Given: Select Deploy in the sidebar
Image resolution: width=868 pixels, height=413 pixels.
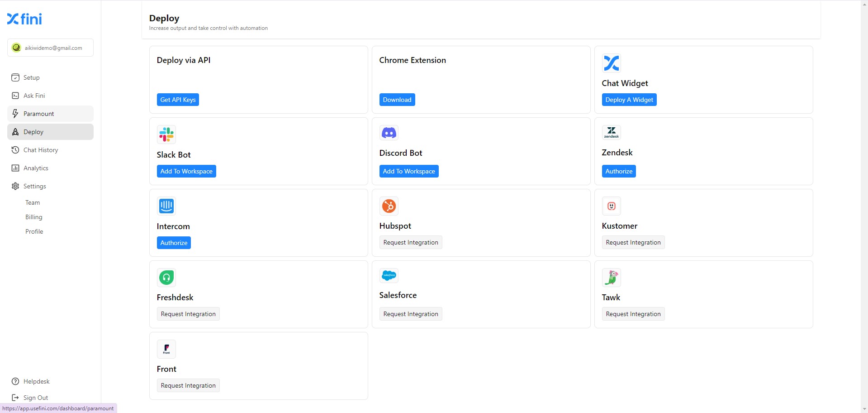Looking at the screenshot, I should 50,132.
